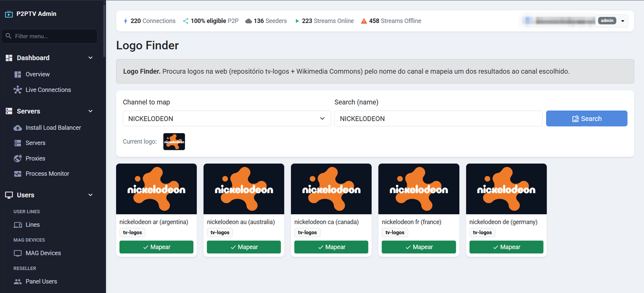This screenshot has width=644, height=293.
Task: Collapse the Users section chevron
Action: (91, 195)
